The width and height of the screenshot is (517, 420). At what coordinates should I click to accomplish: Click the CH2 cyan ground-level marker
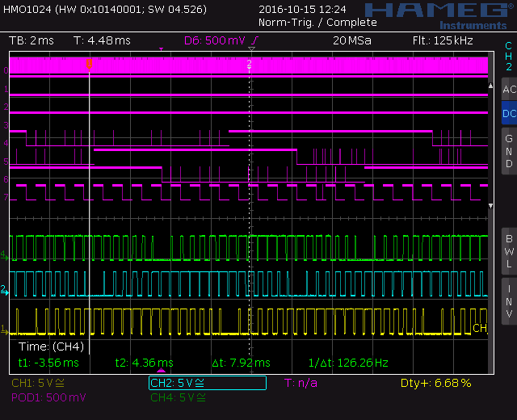4,290
